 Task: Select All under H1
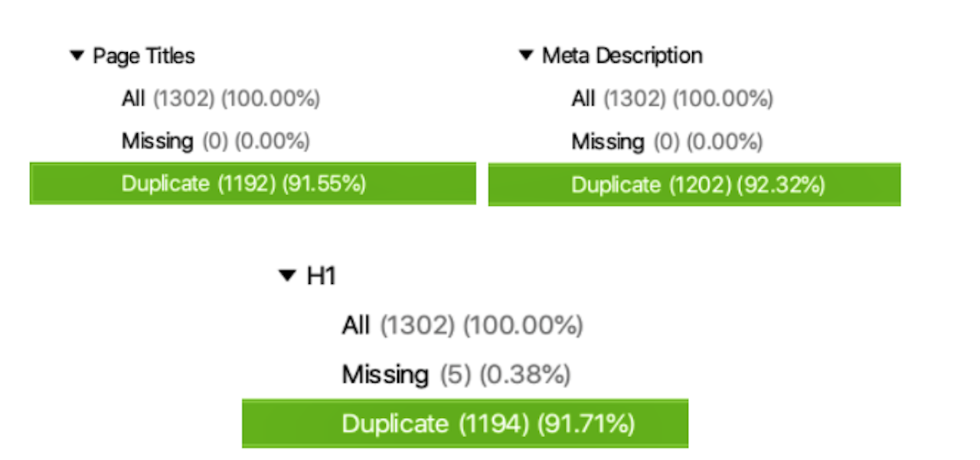356,326
